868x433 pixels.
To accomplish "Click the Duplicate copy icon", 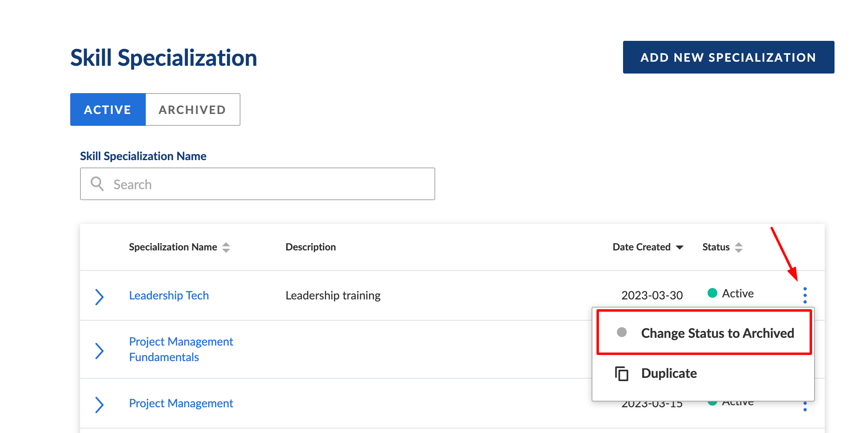I will click(621, 373).
